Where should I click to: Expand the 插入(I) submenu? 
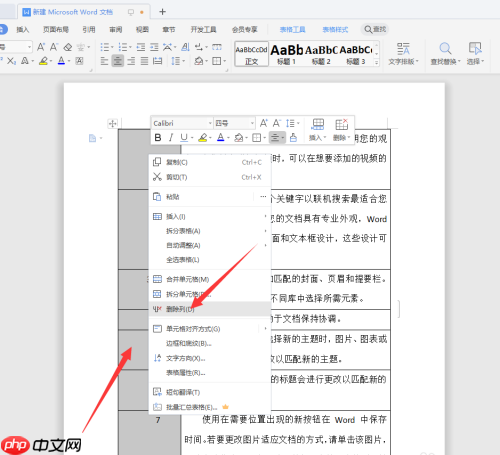(210, 217)
